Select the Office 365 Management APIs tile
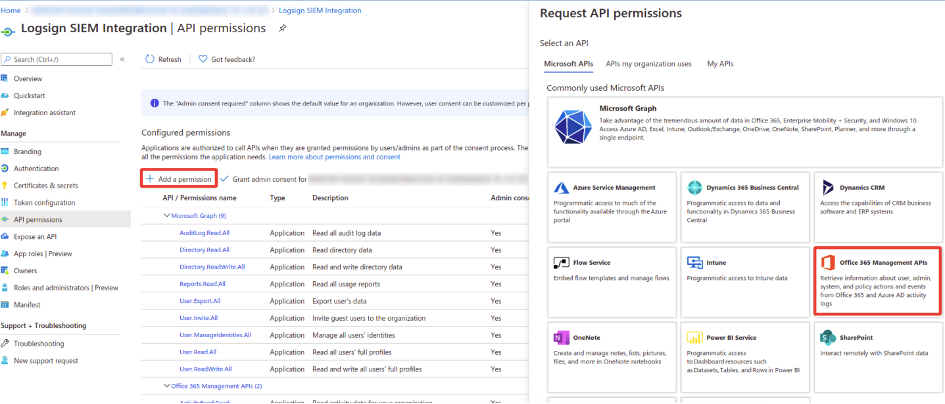The height and width of the screenshot is (404, 945). coord(878,280)
